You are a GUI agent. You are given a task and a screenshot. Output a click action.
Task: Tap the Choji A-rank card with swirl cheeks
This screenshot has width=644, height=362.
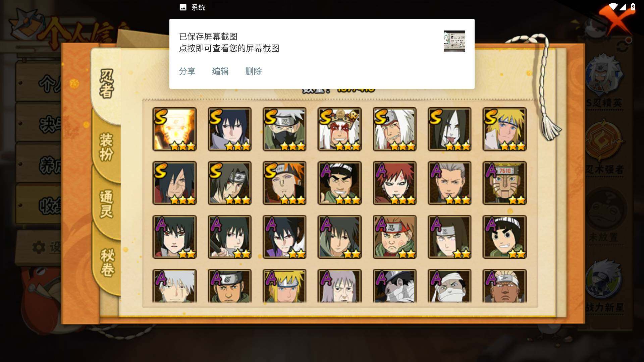pyautogui.click(x=394, y=237)
